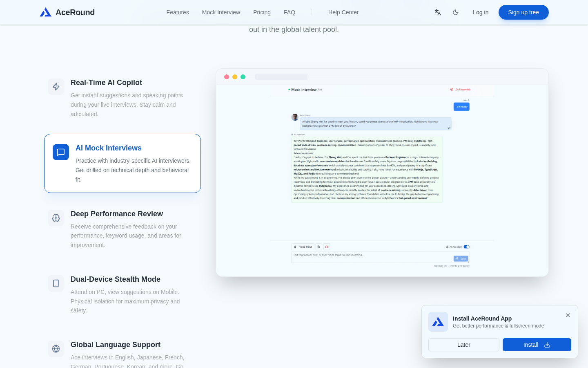Click the Install button with download icon
588x368 pixels.
537,345
